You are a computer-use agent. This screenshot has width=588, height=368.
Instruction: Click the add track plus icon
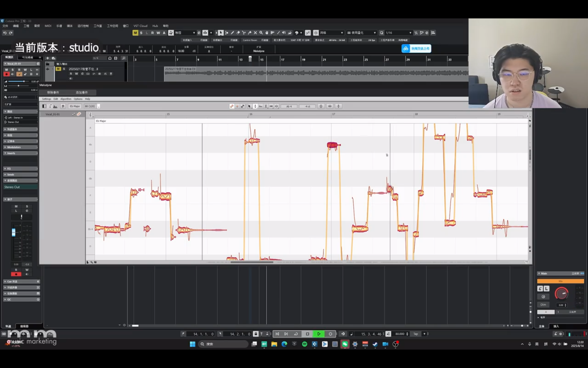click(x=48, y=58)
